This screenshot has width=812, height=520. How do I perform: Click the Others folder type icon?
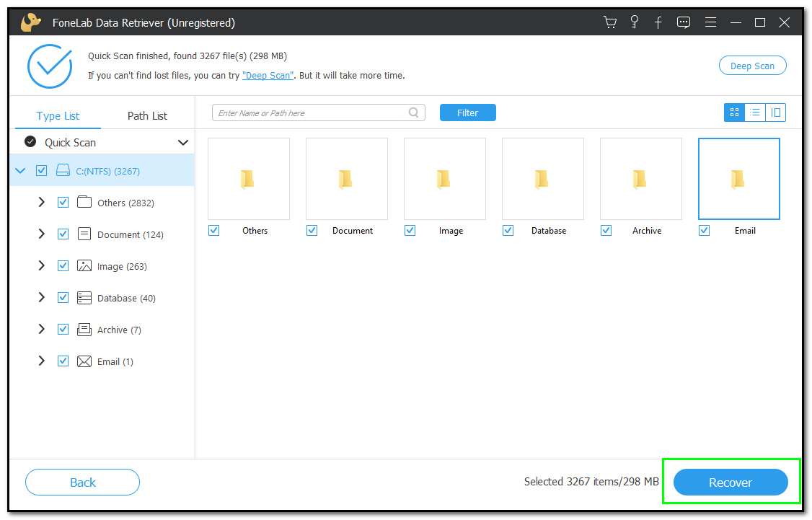point(84,202)
